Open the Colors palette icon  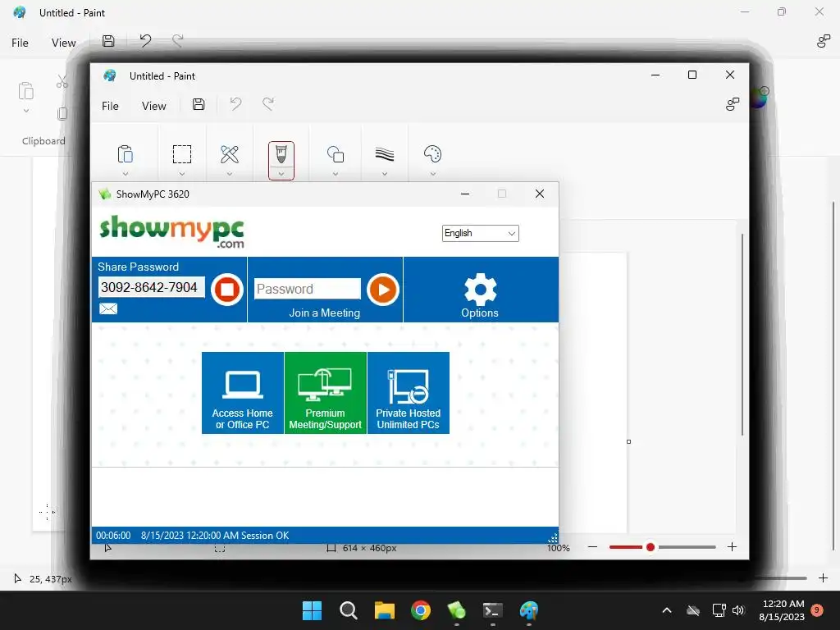(x=433, y=153)
